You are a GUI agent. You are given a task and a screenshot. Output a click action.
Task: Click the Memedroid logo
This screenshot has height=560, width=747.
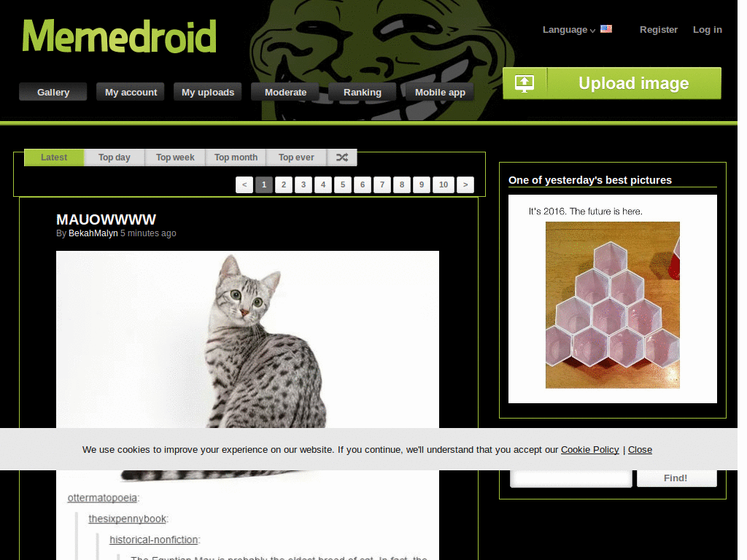pyautogui.click(x=119, y=36)
